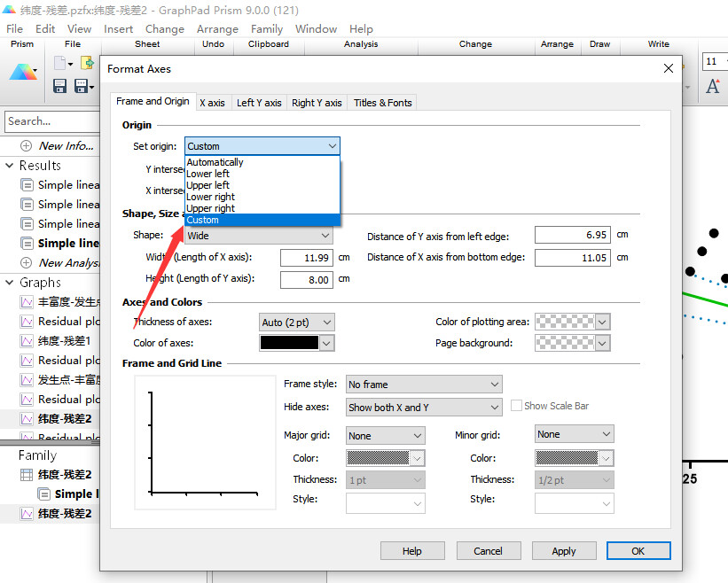Open the Shape dropdown showing Wide
728x583 pixels.
(x=259, y=235)
